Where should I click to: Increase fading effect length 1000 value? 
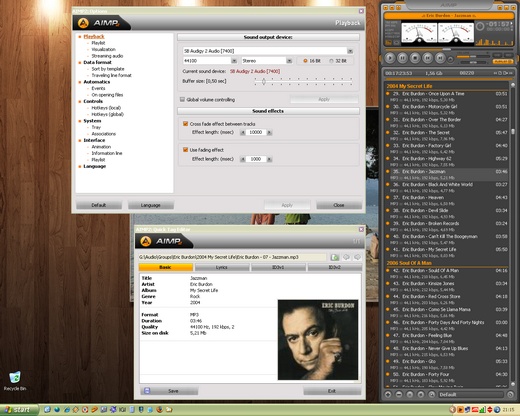coord(269,159)
